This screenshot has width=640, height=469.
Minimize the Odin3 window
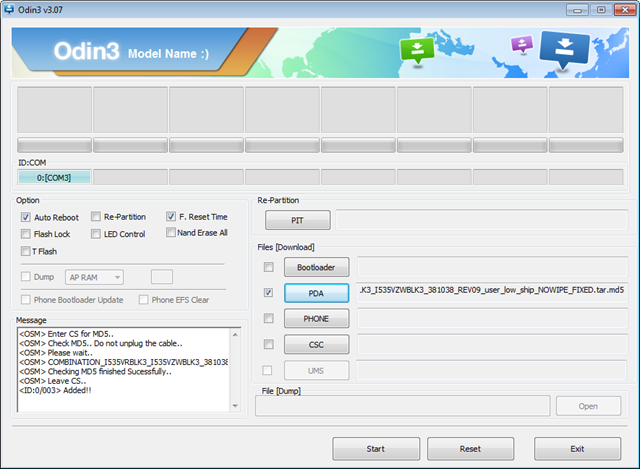point(577,10)
